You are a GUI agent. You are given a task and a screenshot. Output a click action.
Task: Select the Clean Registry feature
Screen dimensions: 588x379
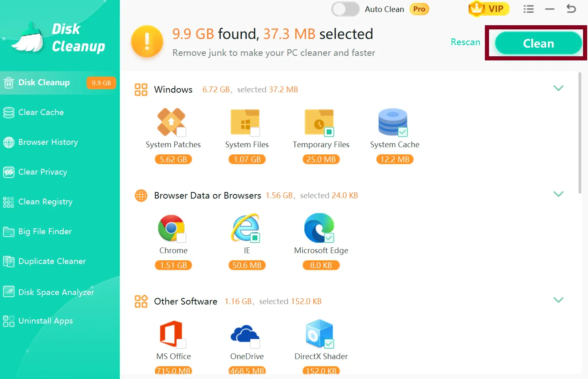click(46, 201)
